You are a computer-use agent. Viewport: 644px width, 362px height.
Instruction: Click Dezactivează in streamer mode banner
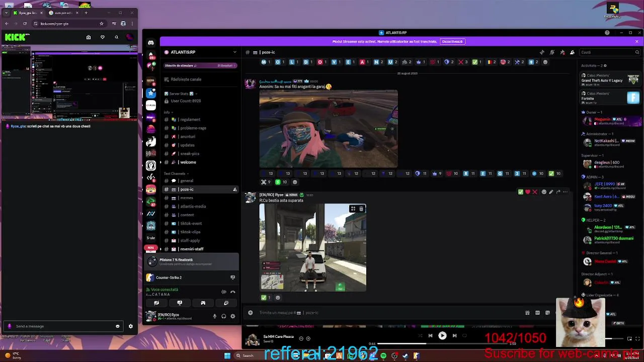pyautogui.click(x=452, y=42)
